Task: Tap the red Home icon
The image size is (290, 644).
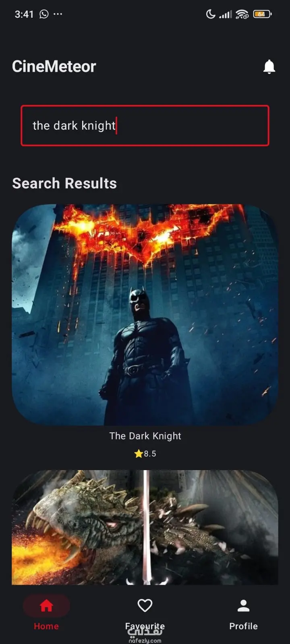Action: tap(46, 605)
